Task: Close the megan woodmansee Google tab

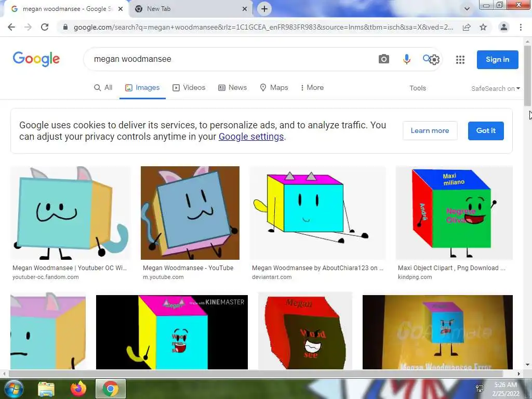Action: coord(121,9)
